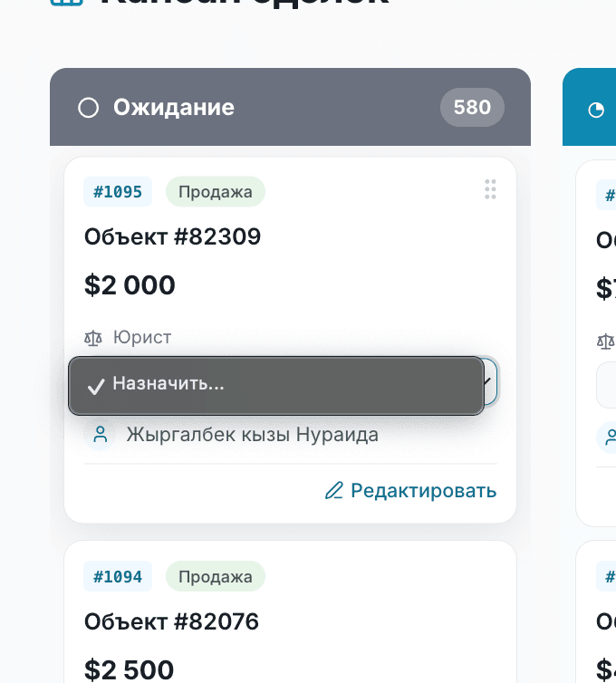Click the pencil icon next to Редактировать
Viewport: 616px width, 683px height.
click(x=334, y=490)
